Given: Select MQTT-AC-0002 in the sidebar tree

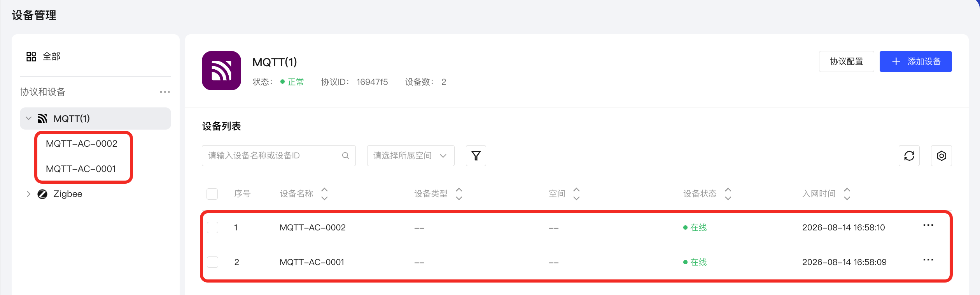Looking at the screenshot, I should 82,144.
